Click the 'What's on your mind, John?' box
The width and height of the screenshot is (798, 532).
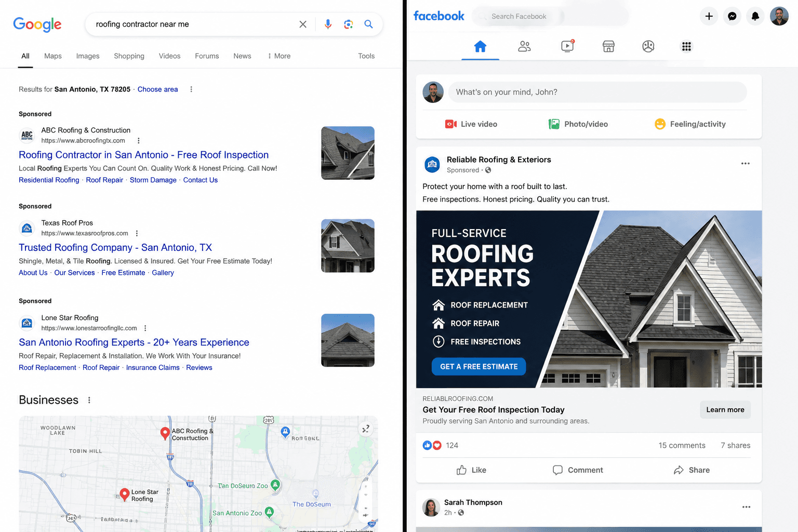[597, 92]
